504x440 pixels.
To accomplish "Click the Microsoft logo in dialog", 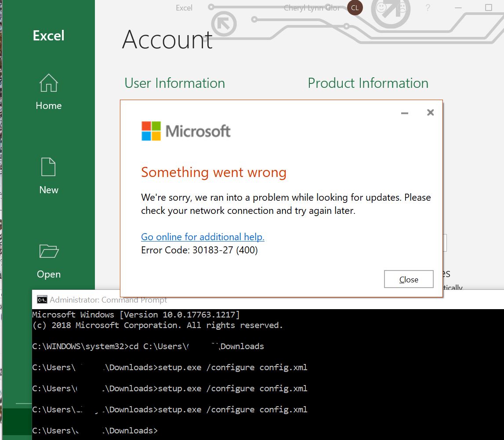I will coord(186,131).
